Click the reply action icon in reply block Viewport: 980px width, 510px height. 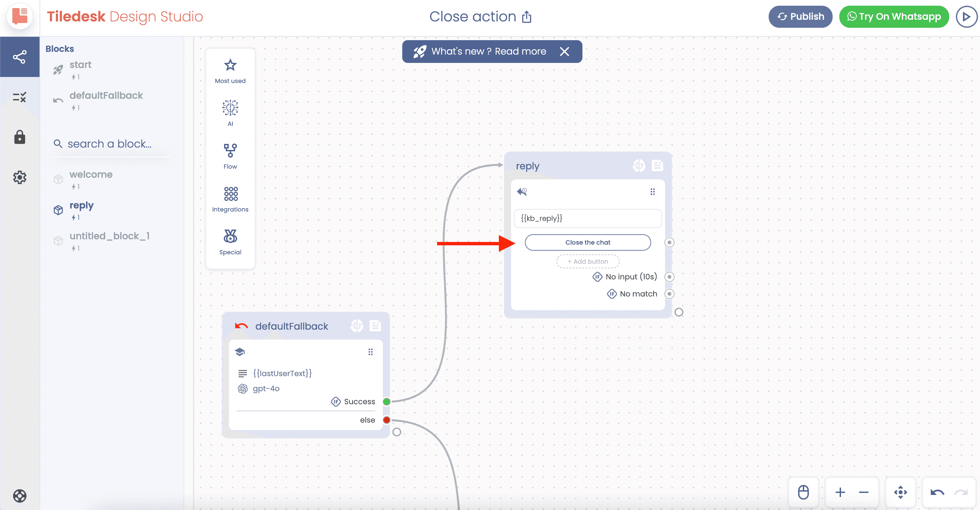coord(522,191)
